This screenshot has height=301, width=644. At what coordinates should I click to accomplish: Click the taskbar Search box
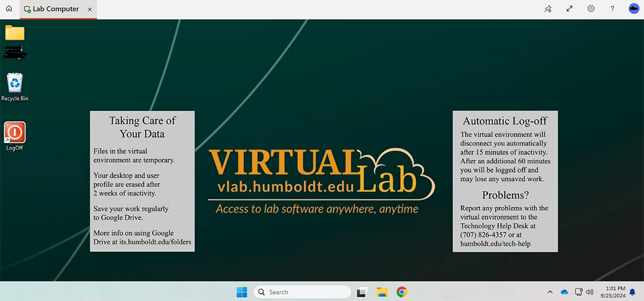coord(302,292)
